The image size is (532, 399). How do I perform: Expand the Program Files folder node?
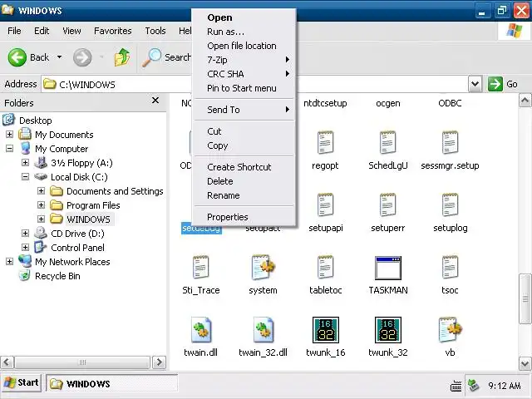click(x=41, y=205)
